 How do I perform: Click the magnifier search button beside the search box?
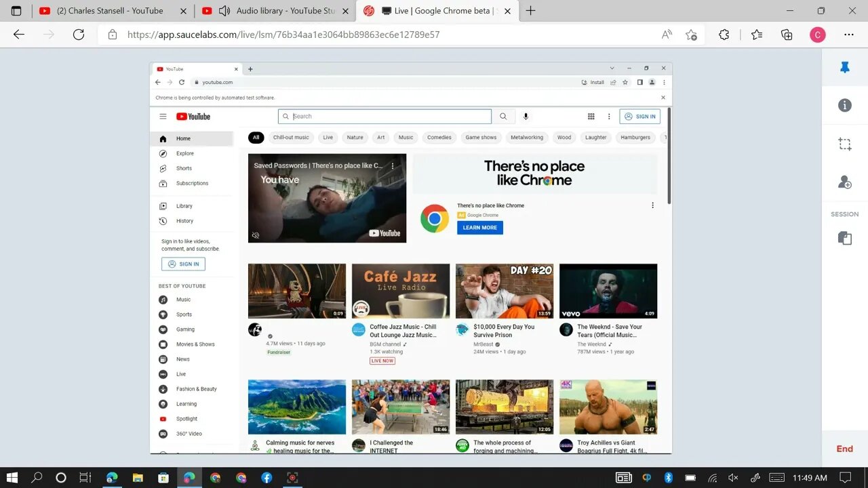(503, 117)
